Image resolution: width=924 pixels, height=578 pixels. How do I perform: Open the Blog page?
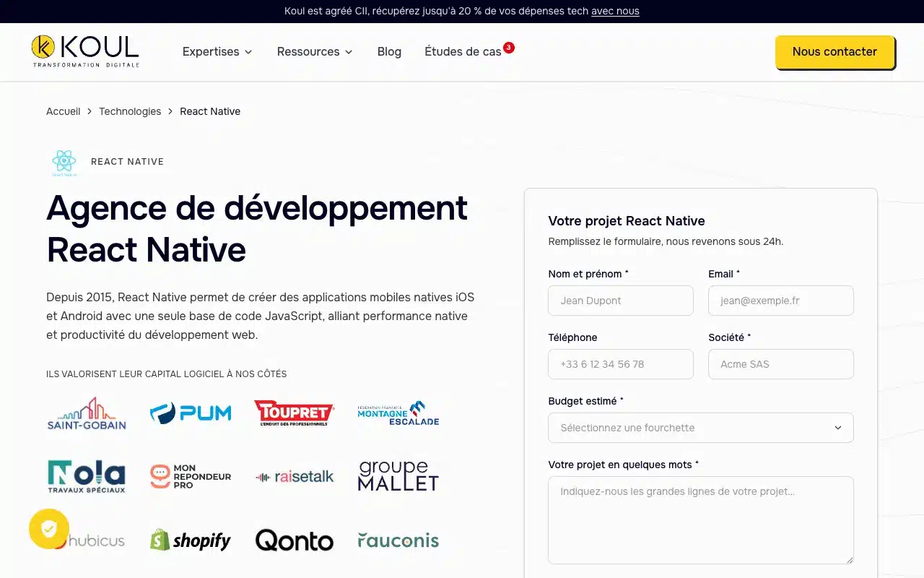pyautogui.click(x=389, y=51)
